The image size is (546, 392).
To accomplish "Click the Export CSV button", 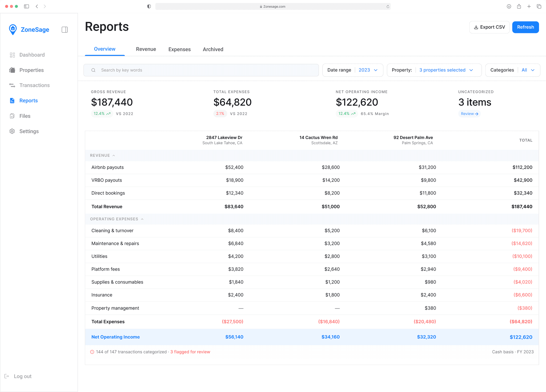I will click(x=489, y=27).
